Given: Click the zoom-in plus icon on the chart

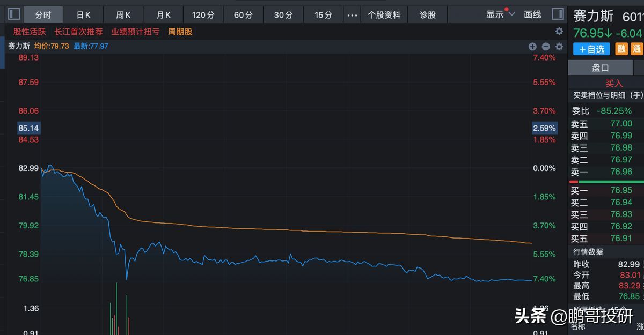Looking at the screenshot, I should (x=532, y=47).
